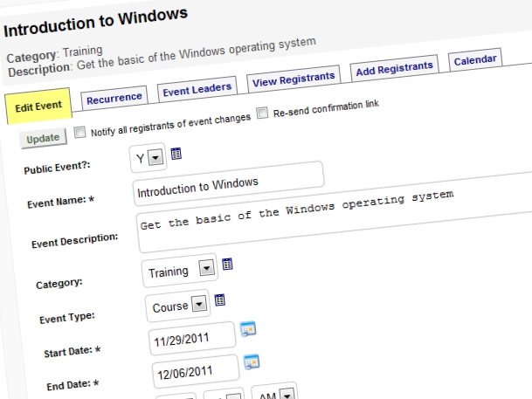Click the table icon beside Event Type dropdown
This screenshot has width=532, height=399.
(220, 299)
